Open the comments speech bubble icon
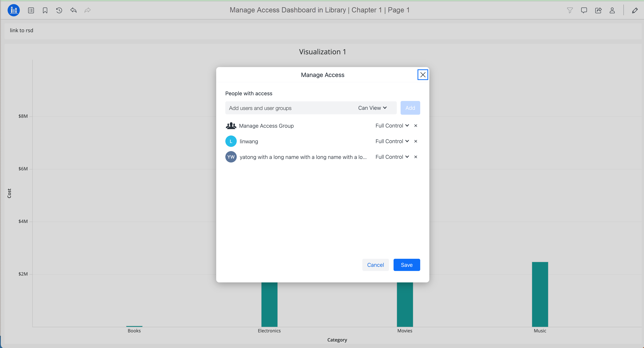Screen dimensions: 644x348 [x=584, y=10]
